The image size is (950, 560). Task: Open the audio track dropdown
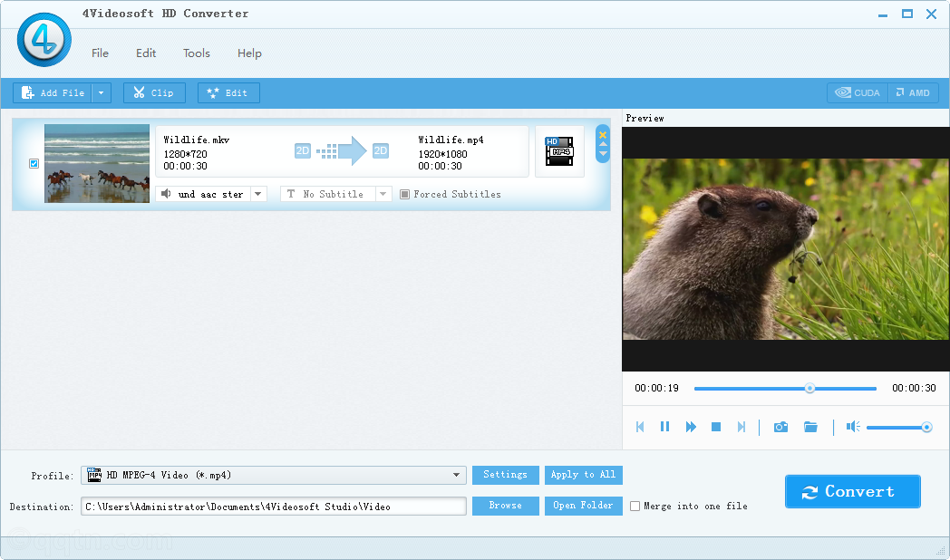coord(257,194)
